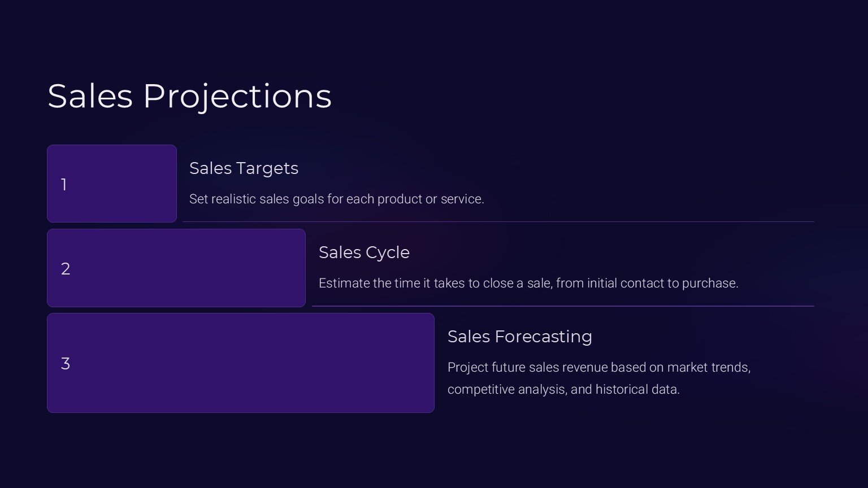
Task: Select the number "2" in the second box
Action: click(x=66, y=269)
